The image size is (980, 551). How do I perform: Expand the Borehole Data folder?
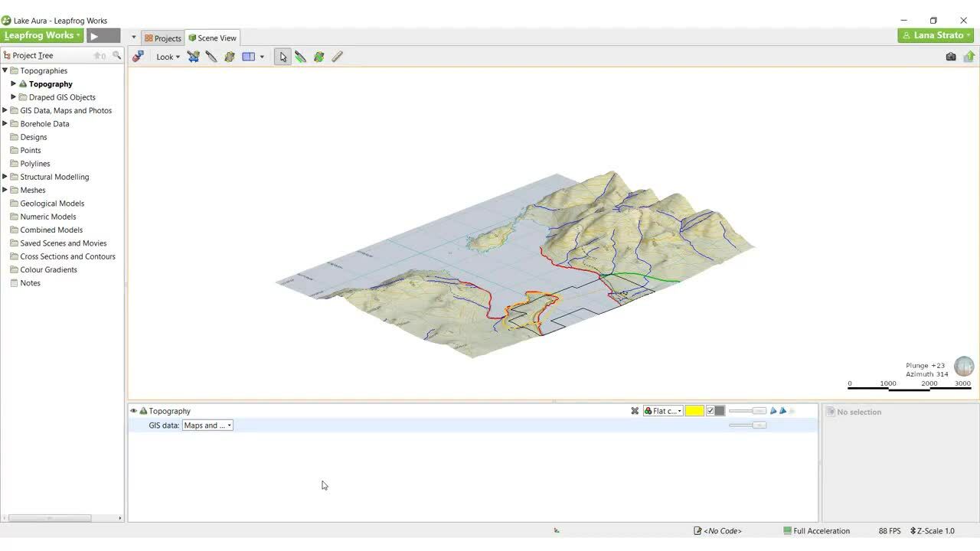[5, 123]
